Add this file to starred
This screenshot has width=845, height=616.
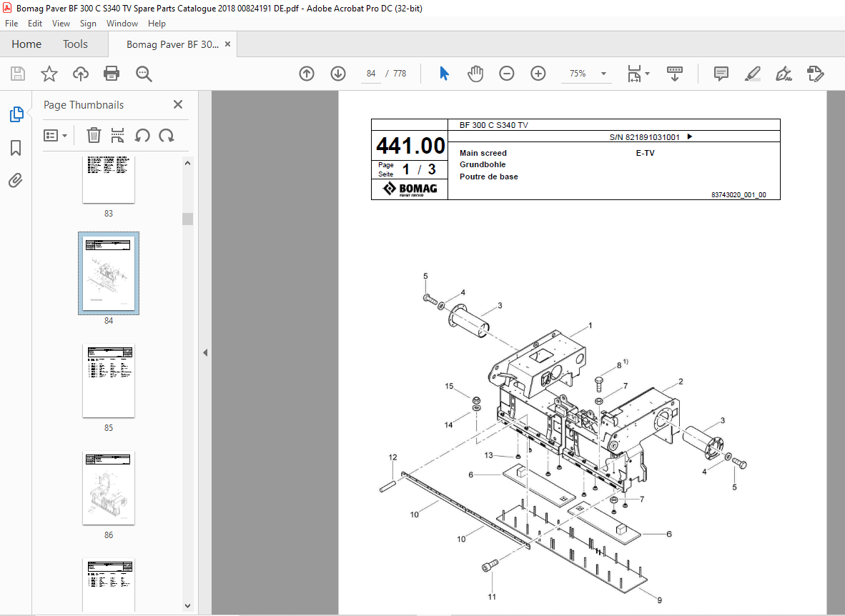coord(49,74)
